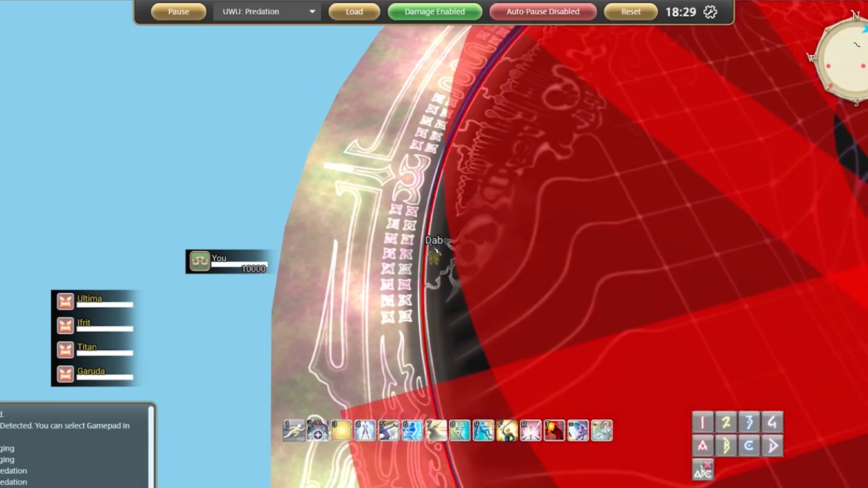Place waymark 3
The width and height of the screenshot is (868, 488).
tap(749, 423)
